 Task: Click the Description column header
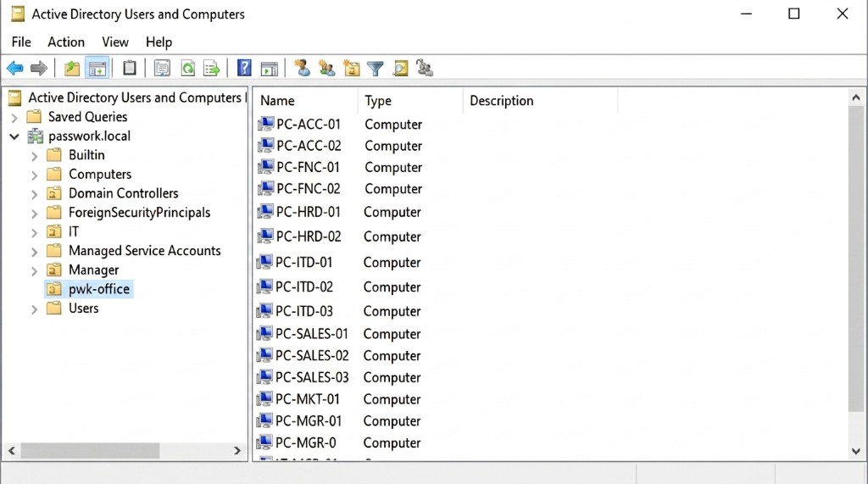tap(540, 101)
